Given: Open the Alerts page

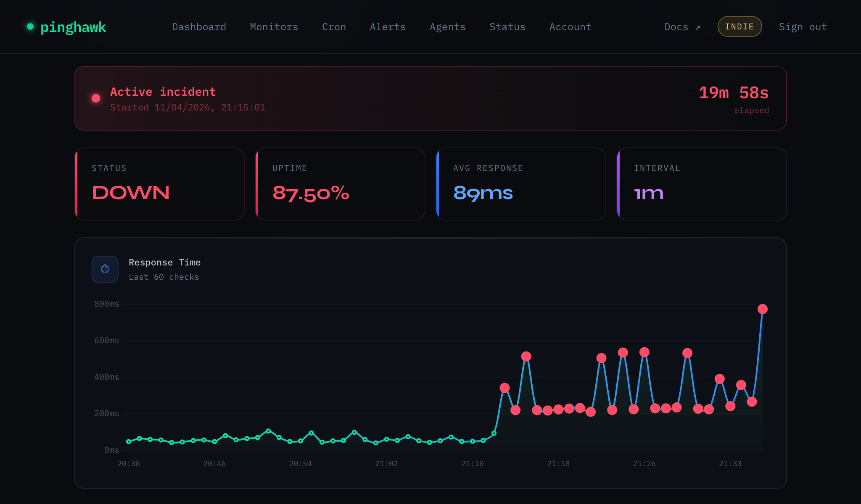Looking at the screenshot, I should click(x=387, y=26).
